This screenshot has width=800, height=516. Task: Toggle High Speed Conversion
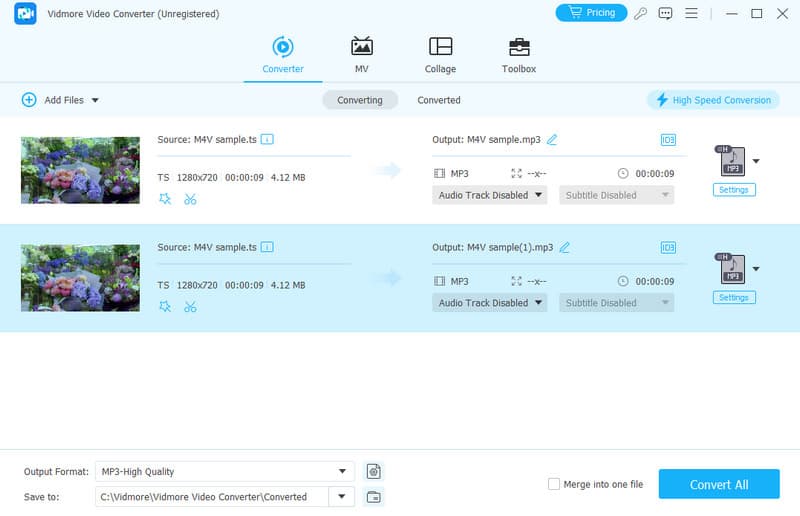(x=713, y=100)
